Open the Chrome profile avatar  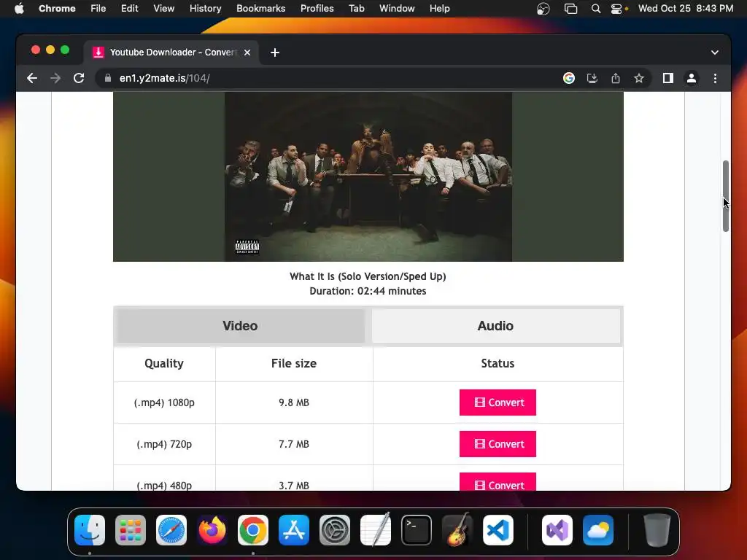tap(692, 78)
